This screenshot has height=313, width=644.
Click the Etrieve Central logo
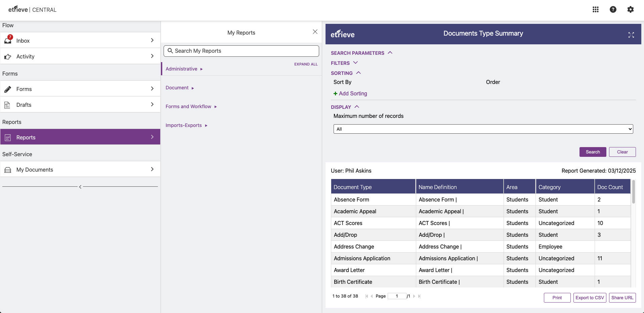click(x=32, y=9)
